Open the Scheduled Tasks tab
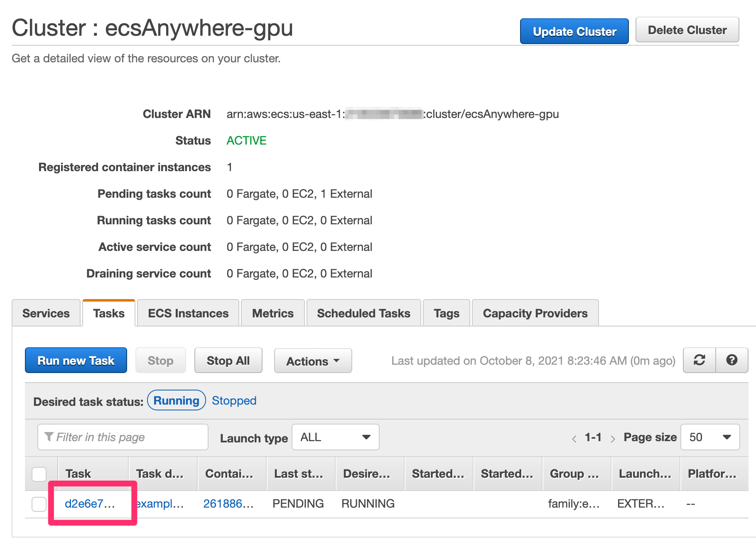 (x=363, y=313)
